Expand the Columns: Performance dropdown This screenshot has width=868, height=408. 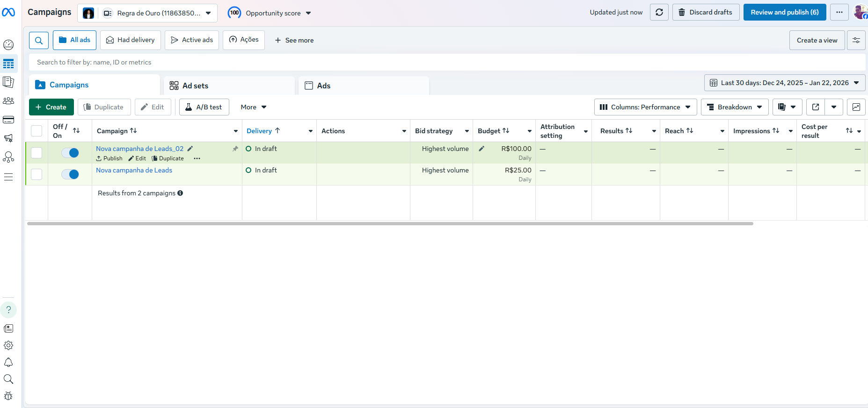click(645, 107)
